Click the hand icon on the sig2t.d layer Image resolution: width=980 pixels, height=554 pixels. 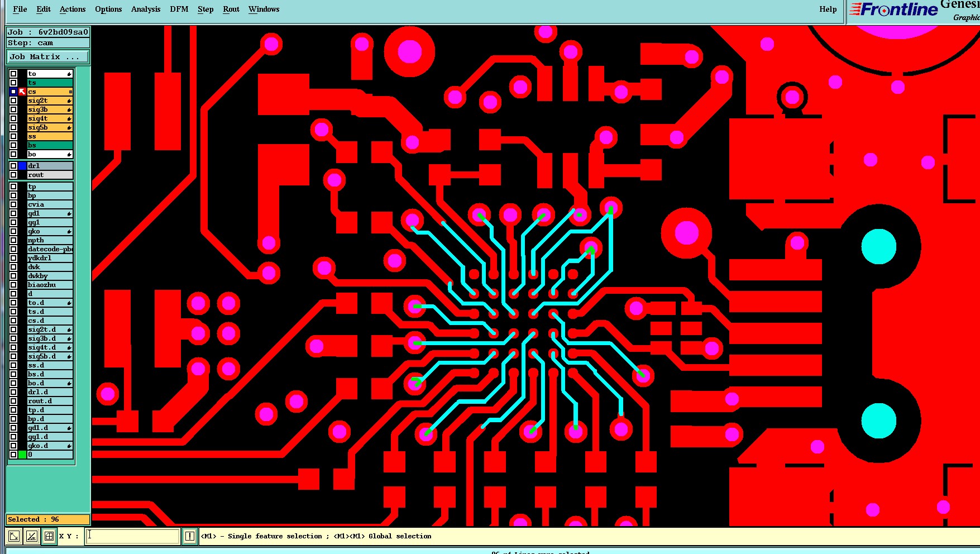tap(69, 329)
